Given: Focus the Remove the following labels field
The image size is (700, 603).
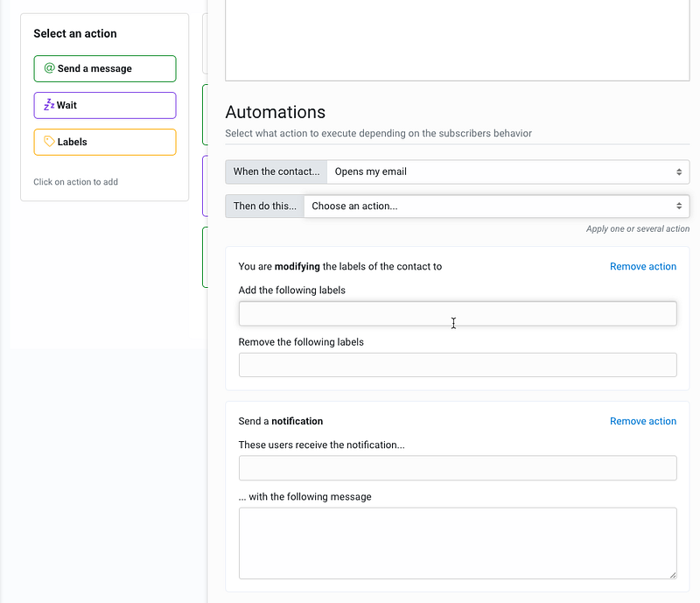Looking at the screenshot, I should point(458,365).
